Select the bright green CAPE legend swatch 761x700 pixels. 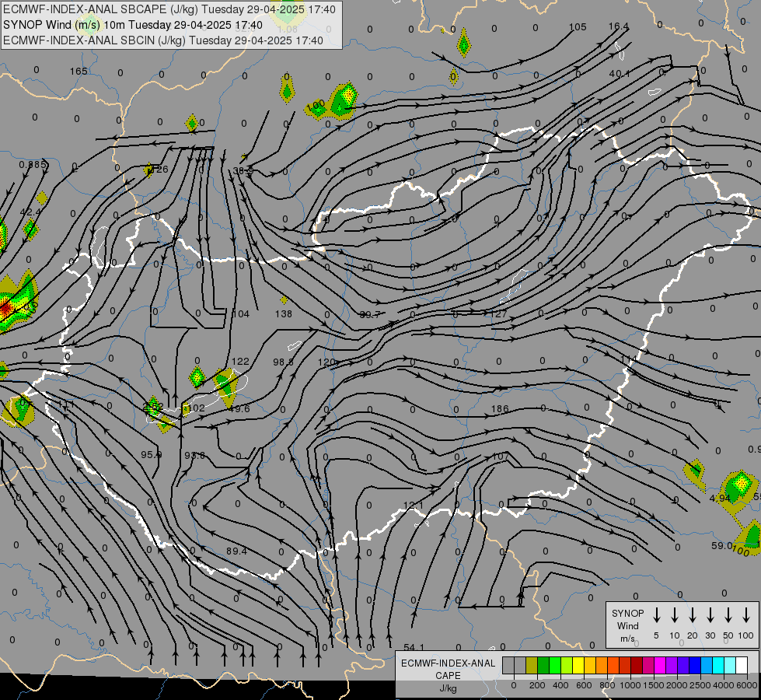[555, 665]
